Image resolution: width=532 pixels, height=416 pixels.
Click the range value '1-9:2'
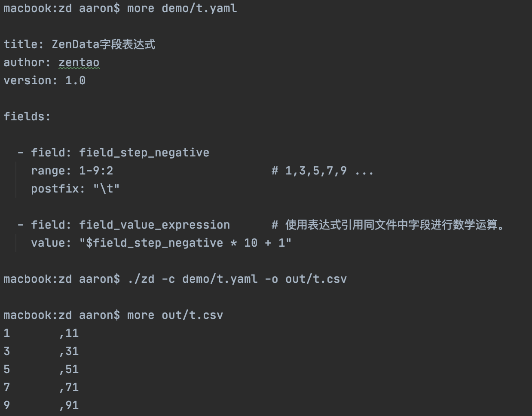click(x=96, y=171)
